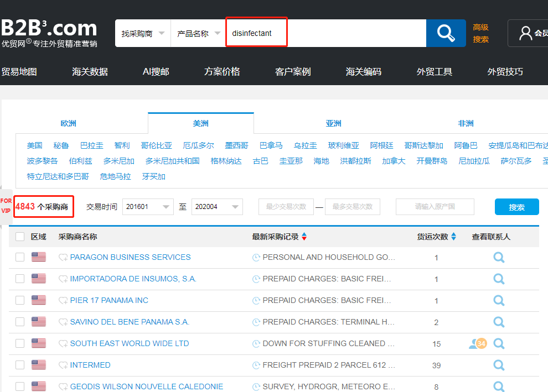View contacts for PARAGON BUSINESS SERVICES
Screen dimensions: 548x392
tap(499, 257)
